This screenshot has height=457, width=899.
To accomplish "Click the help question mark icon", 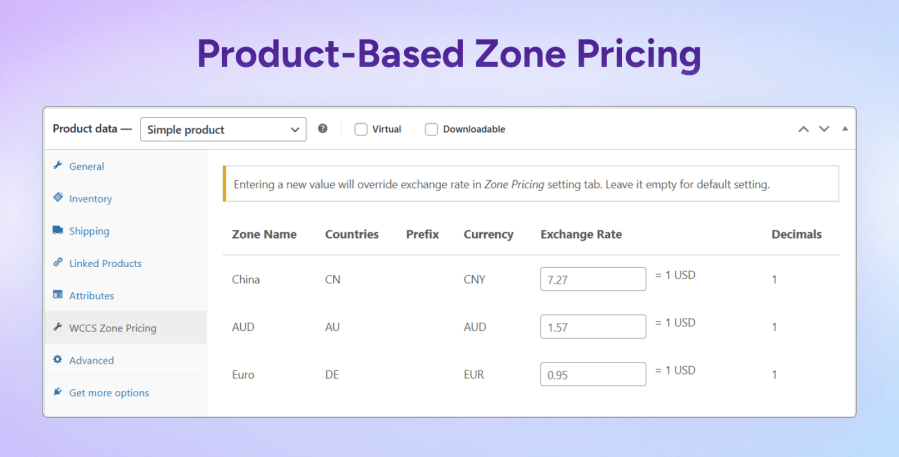I will (x=323, y=129).
